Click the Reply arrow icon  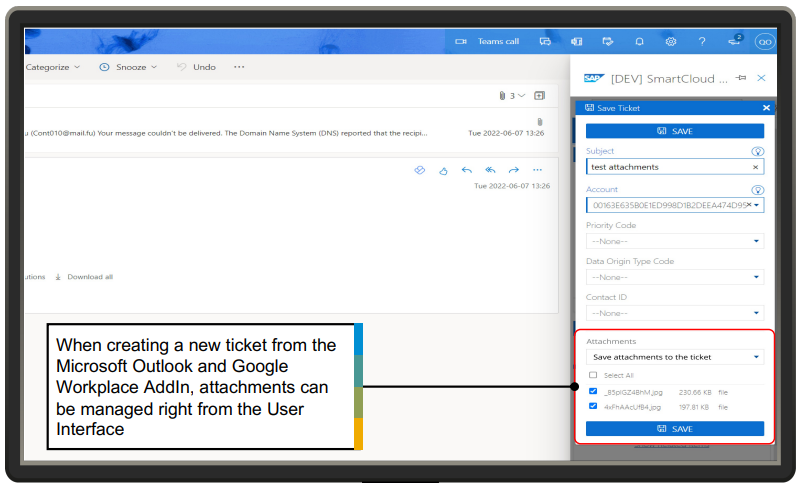coord(466,170)
